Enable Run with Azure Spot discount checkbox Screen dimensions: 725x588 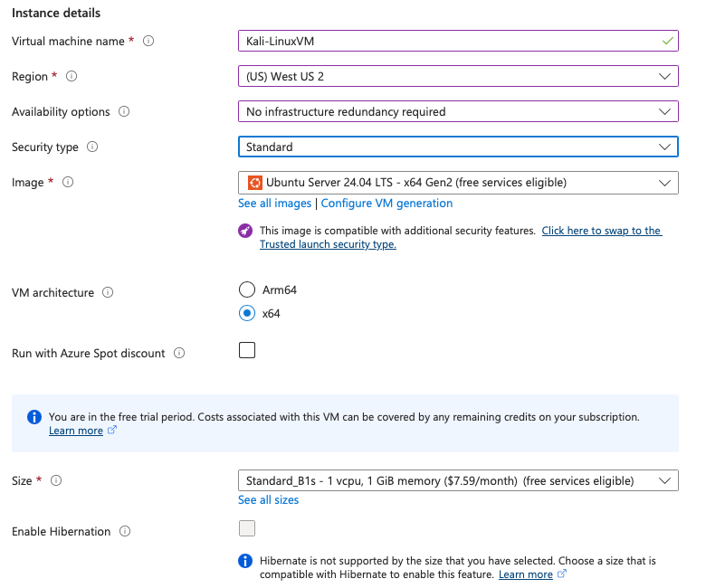247,350
